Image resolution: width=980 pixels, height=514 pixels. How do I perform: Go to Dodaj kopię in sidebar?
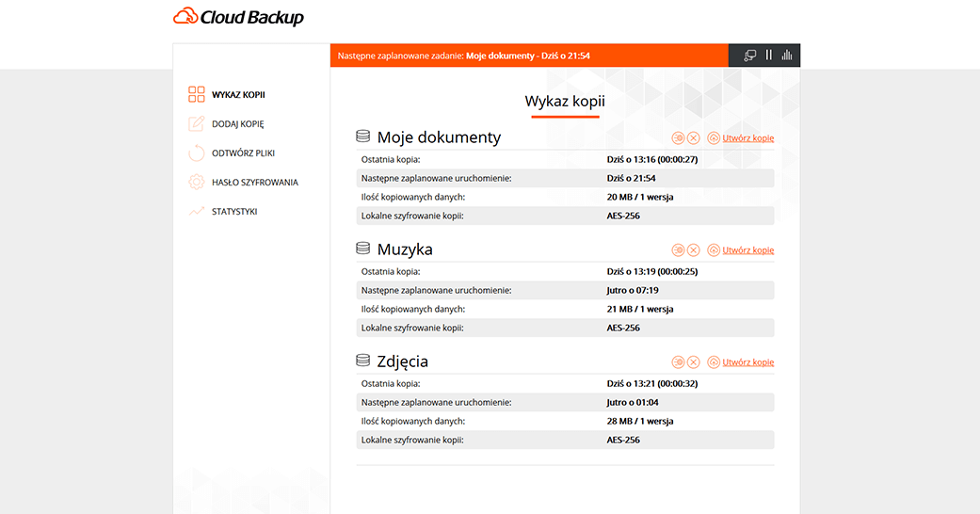tap(237, 124)
